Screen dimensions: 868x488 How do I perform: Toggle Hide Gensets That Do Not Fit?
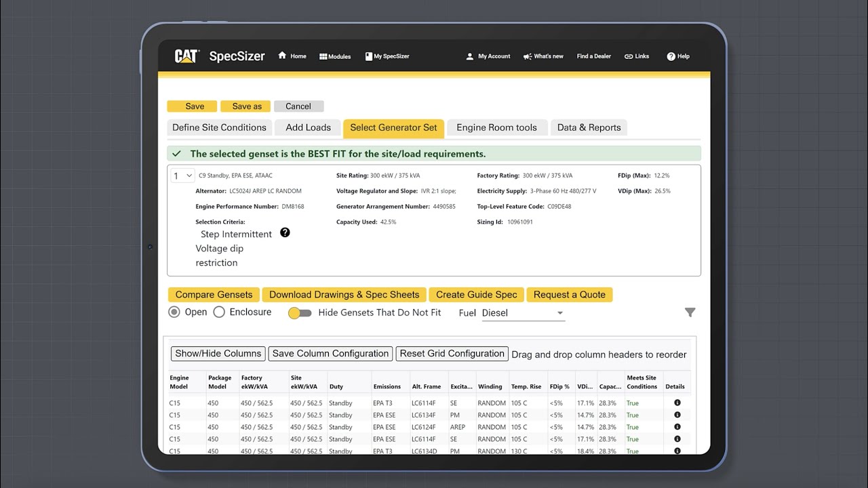click(300, 313)
